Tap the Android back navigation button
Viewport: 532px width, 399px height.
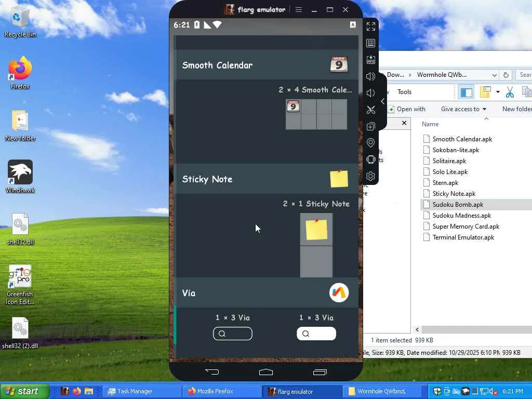click(212, 372)
